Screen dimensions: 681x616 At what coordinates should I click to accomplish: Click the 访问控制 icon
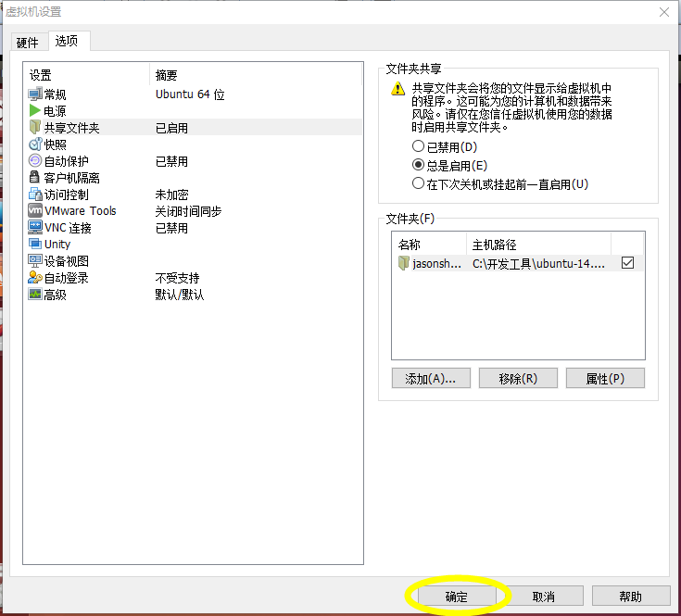[x=35, y=194]
